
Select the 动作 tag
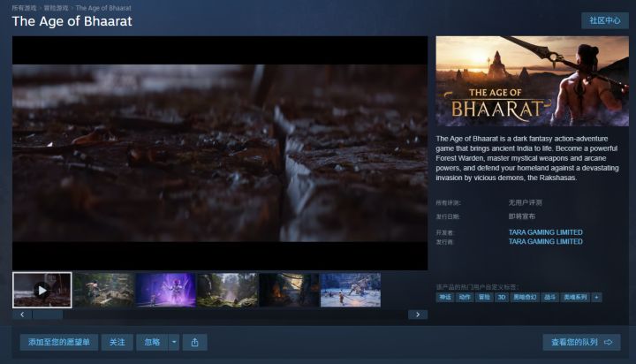pos(465,297)
